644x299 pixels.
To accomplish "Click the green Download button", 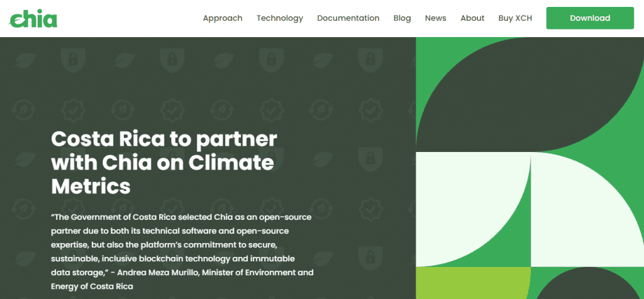I will click(x=590, y=18).
